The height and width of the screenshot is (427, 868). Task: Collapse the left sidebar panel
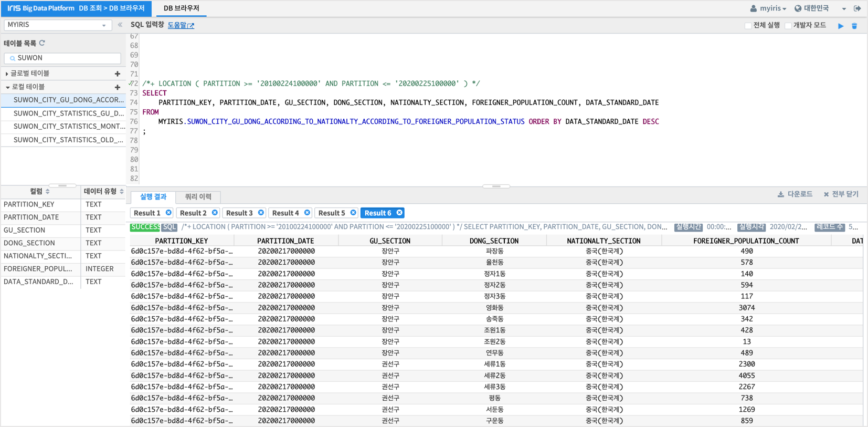tap(120, 25)
